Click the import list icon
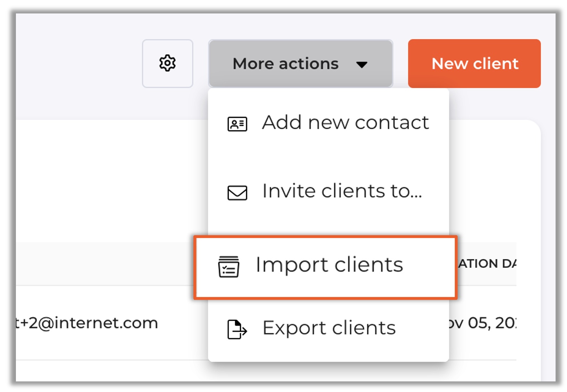 tap(229, 267)
